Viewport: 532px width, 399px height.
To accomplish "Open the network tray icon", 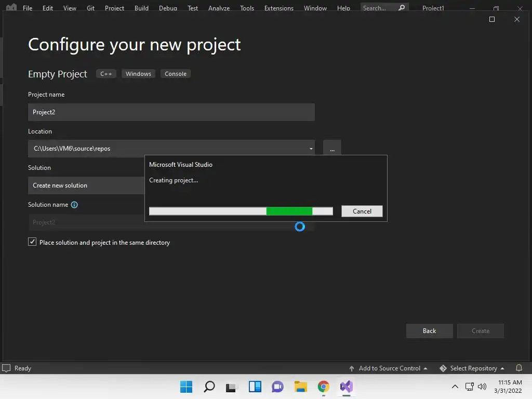I will click(469, 387).
